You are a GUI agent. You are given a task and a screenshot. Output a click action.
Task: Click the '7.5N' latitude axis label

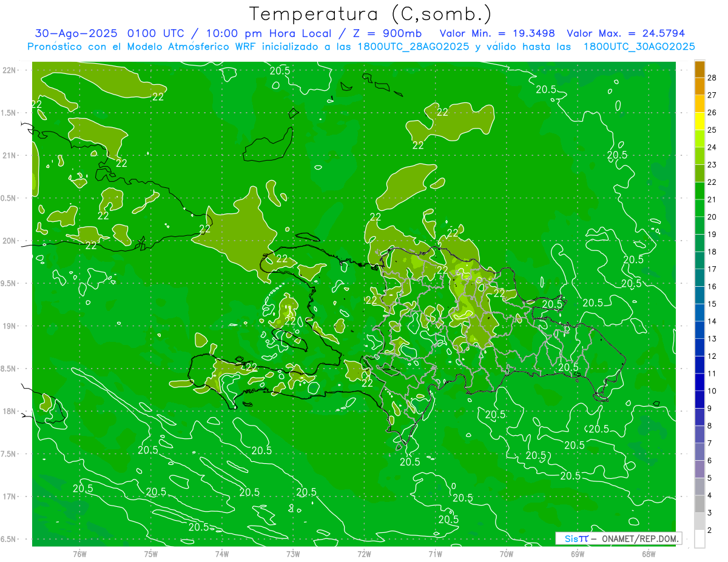point(8,454)
